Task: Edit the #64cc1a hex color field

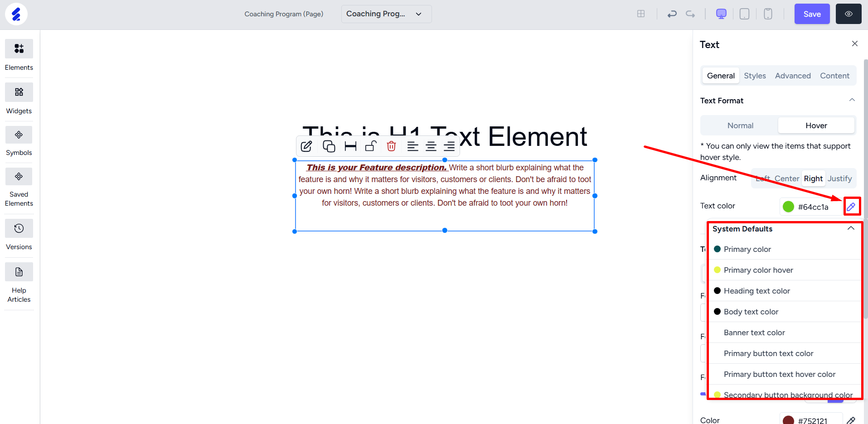Action: click(813, 207)
